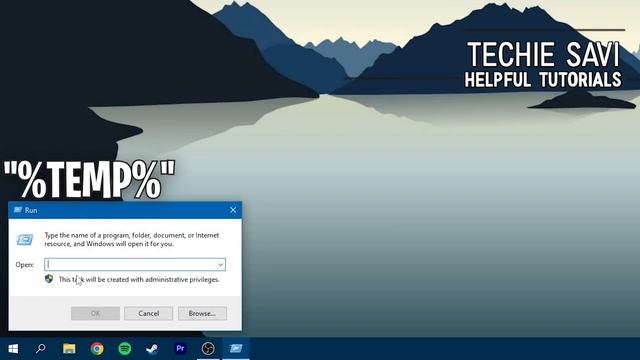Close the Run dialog
640x360 pixels.
tap(233, 210)
